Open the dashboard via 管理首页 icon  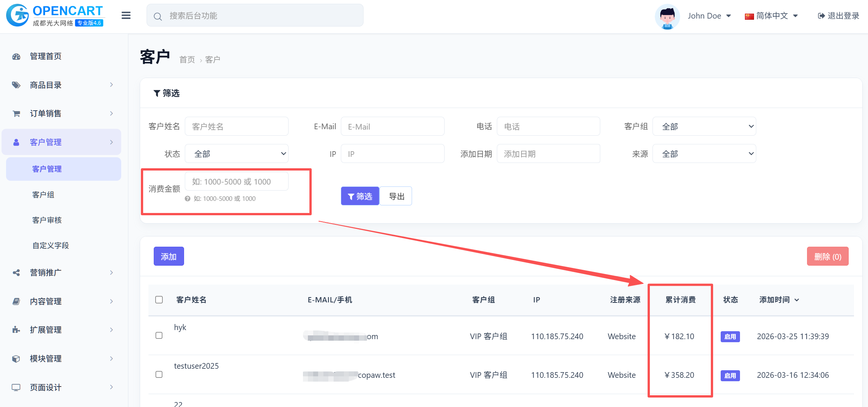16,56
